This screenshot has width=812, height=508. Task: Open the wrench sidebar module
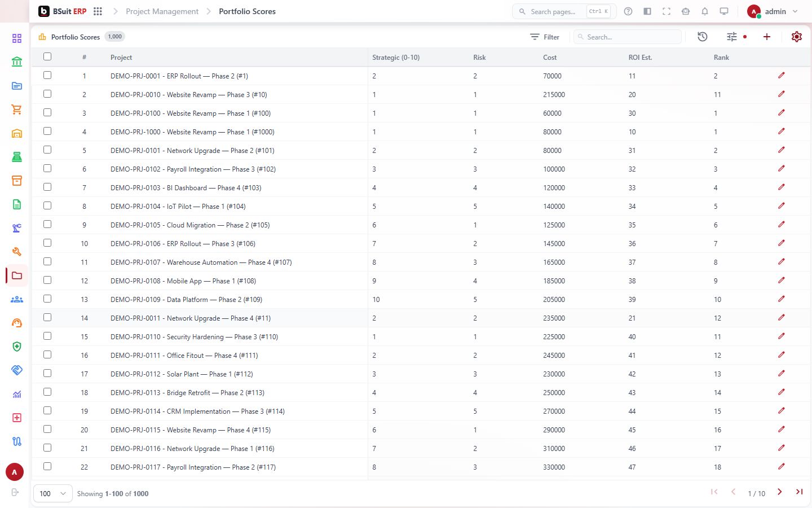(17, 252)
